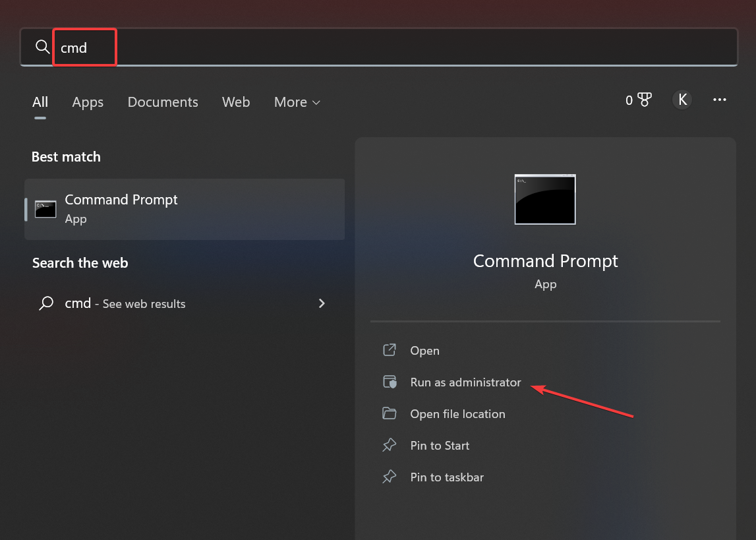Click the search magnifier icon

click(x=42, y=47)
